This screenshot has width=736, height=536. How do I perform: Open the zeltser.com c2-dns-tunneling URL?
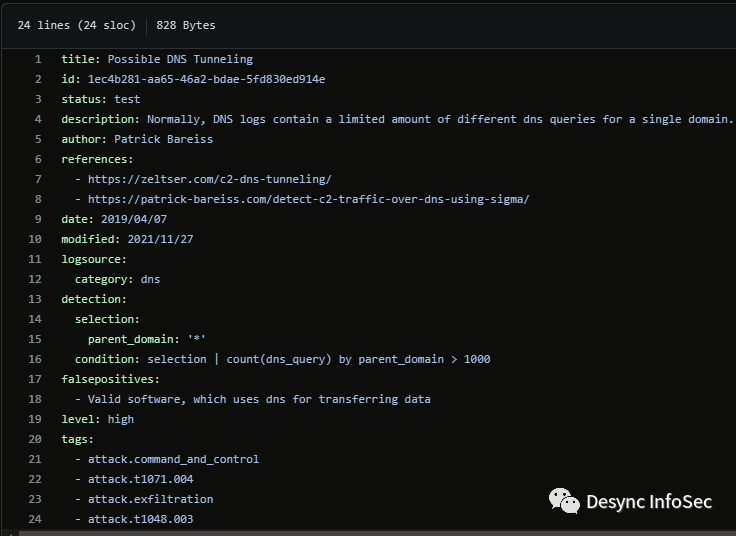click(x=209, y=179)
